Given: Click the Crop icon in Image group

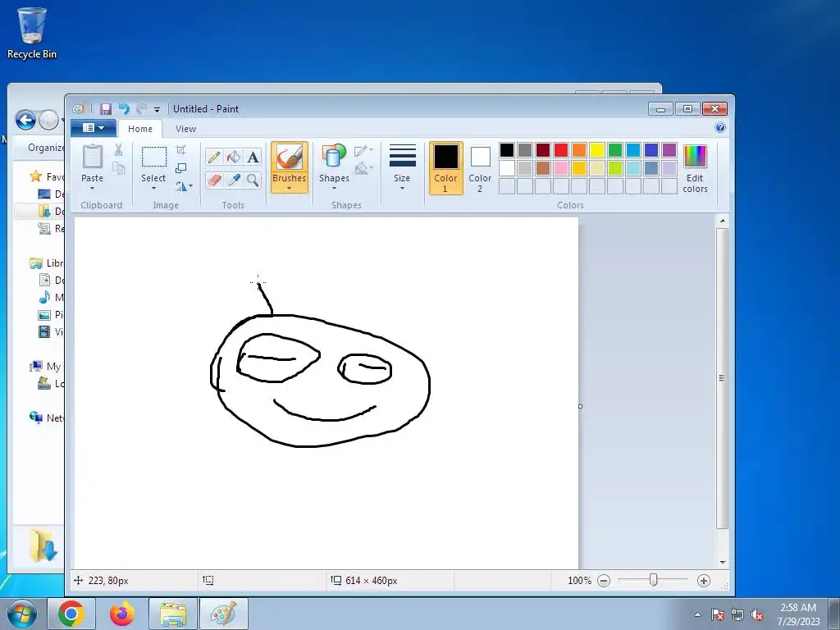Looking at the screenshot, I should [x=181, y=150].
